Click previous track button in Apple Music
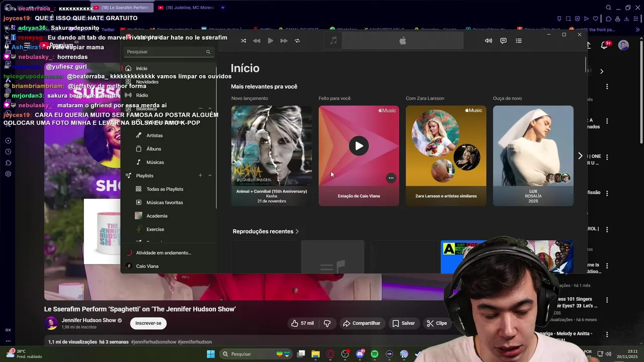Screen dimensions: 644x362 click(x=257, y=41)
